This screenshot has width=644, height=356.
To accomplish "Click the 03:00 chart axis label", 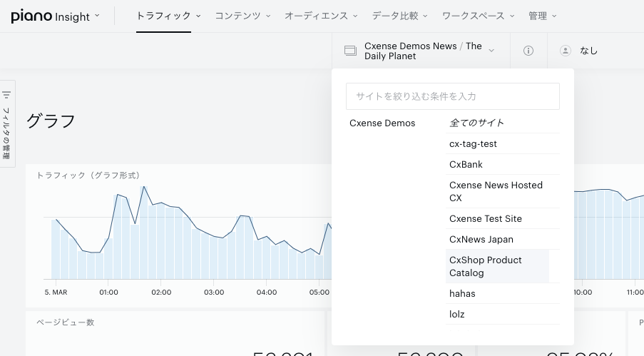I will [214, 293].
